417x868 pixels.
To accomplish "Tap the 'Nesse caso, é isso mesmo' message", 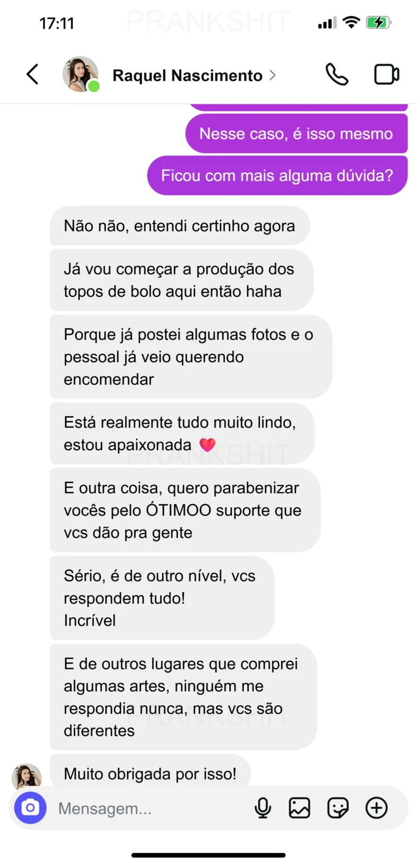I will click(296, 133).
